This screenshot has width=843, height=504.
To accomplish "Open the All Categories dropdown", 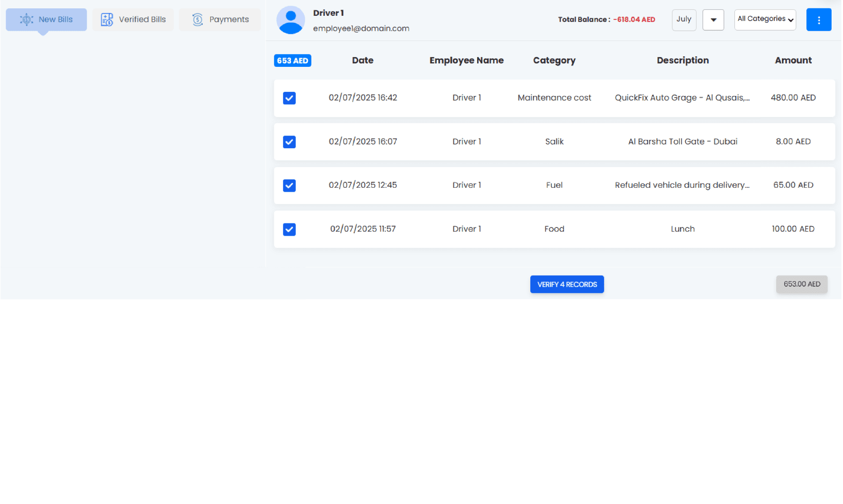I will [765, 19].
